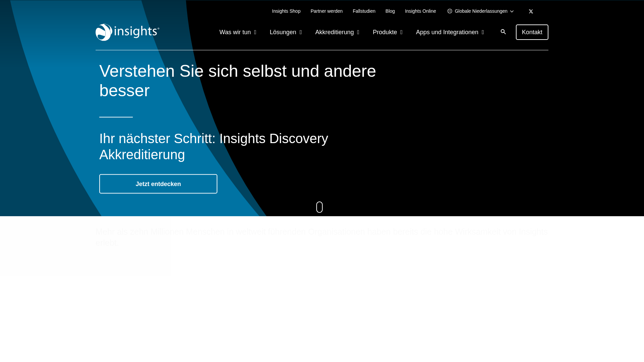Image resolution: width=644 pixels, height=362 pixels.
Task: Open the Produkte menu
Action: tap(385, 32)
